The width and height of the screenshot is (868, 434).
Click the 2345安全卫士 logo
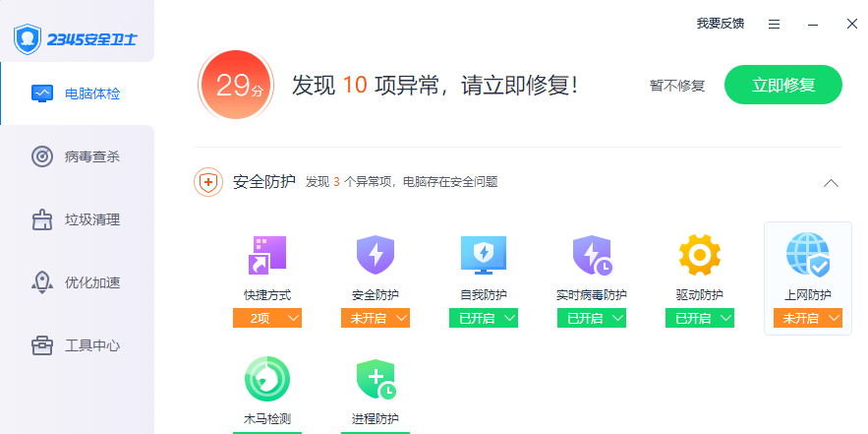tap(76, 39)
